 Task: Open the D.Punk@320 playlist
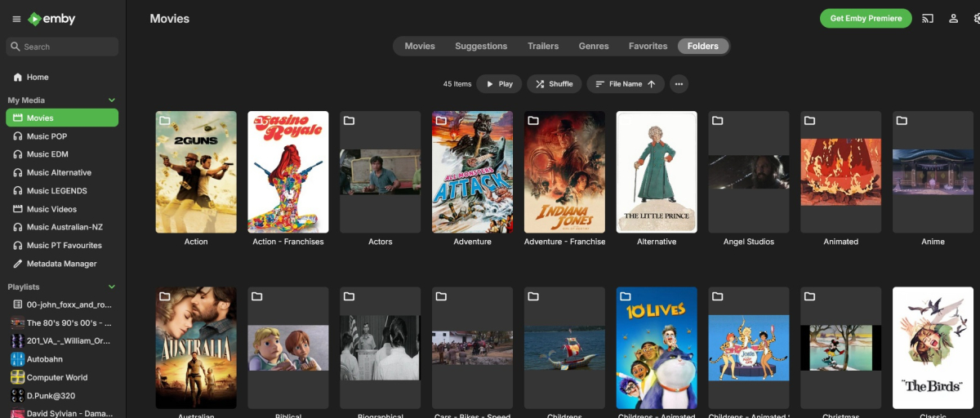click(62, 396)
